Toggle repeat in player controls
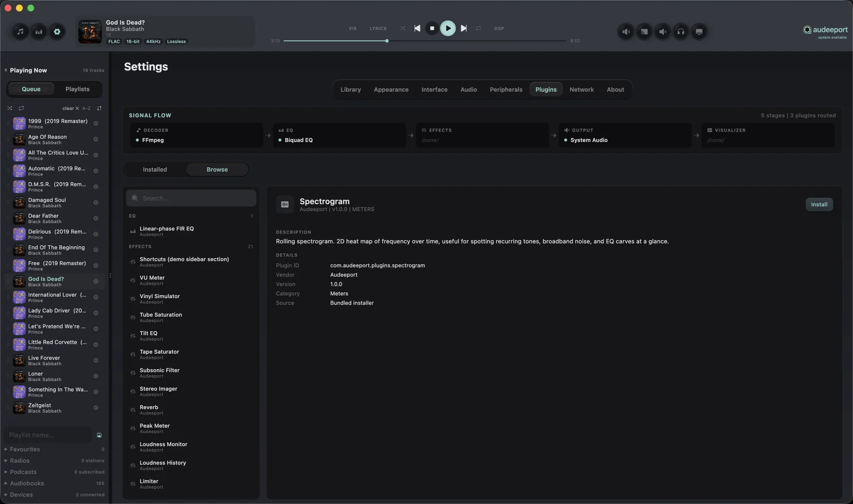The image size is (853, 504). tap(478, 28)
